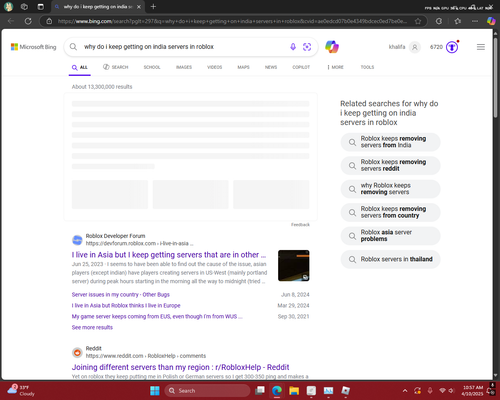The height and width of the screenshot is (400, 500).
Task: Open the TOOLS filter option
Action: pyautogui.click(x=367, y=67)
